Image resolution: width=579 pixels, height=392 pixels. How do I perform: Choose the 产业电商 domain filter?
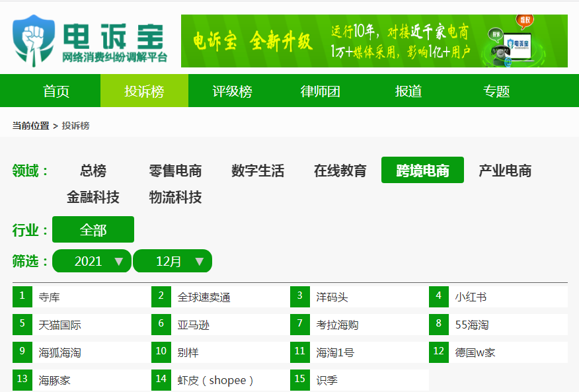pos(505,171)
